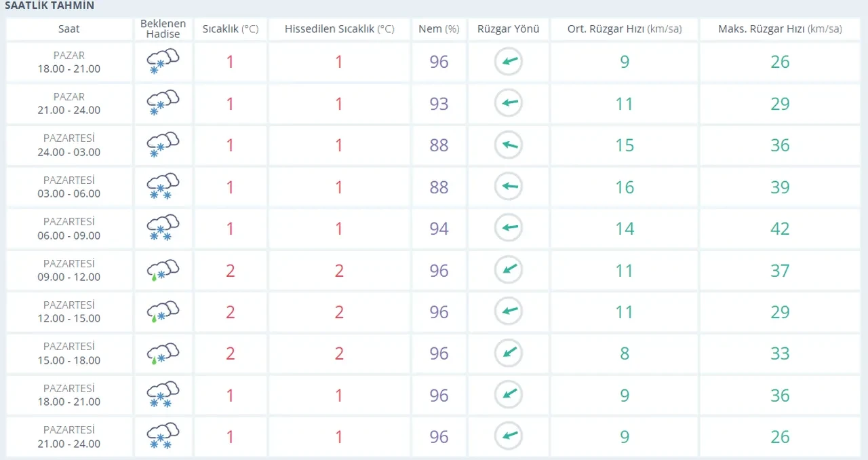
Task: Click the heavy snow icon for Pazartesi 18.00 - 21.00
Action: [x=163, y=395]
